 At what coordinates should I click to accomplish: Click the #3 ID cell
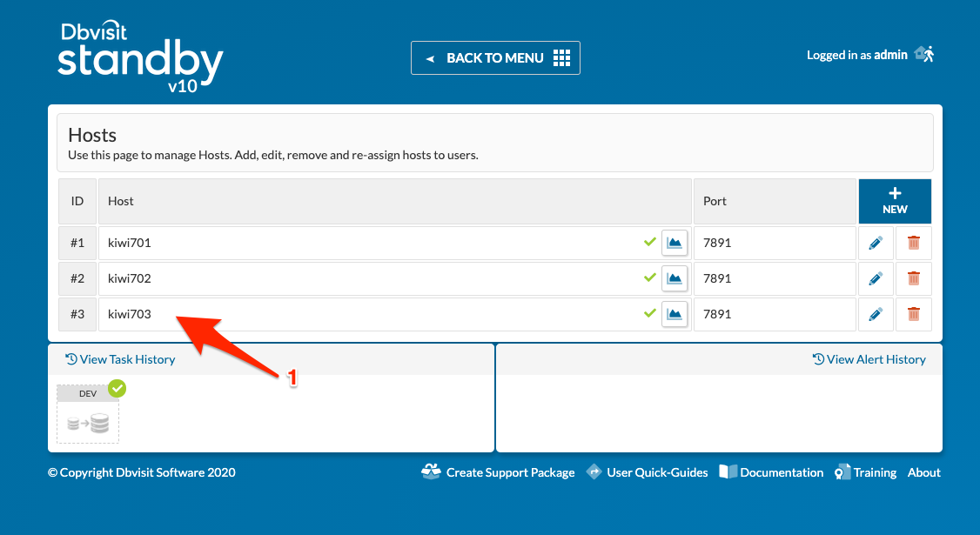pos(77,314)
